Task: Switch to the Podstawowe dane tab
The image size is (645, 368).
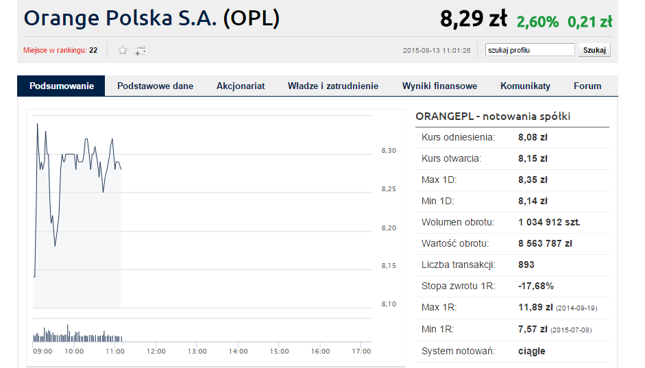Action: click(x=155, y=86)
